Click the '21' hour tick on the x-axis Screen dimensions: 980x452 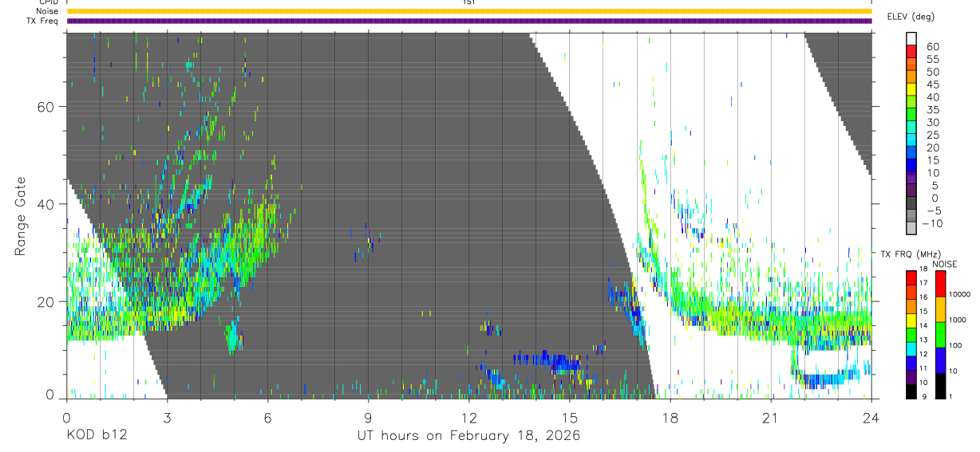point(771,417)
